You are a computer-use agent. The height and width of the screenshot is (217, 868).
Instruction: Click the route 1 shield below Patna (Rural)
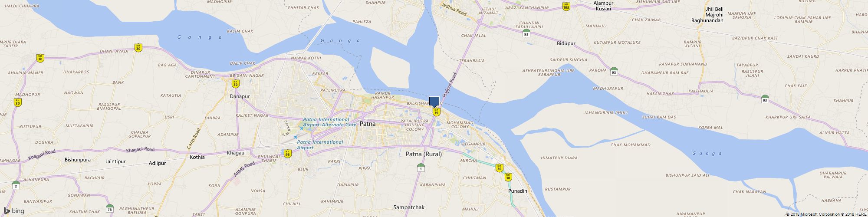(421, 168)
